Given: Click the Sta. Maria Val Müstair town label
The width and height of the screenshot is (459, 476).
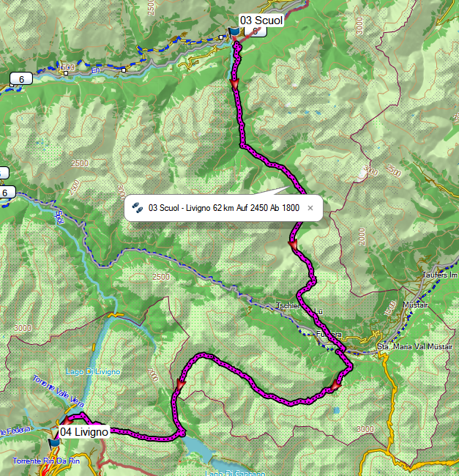Looking at the screenshot, I should 414,346.
